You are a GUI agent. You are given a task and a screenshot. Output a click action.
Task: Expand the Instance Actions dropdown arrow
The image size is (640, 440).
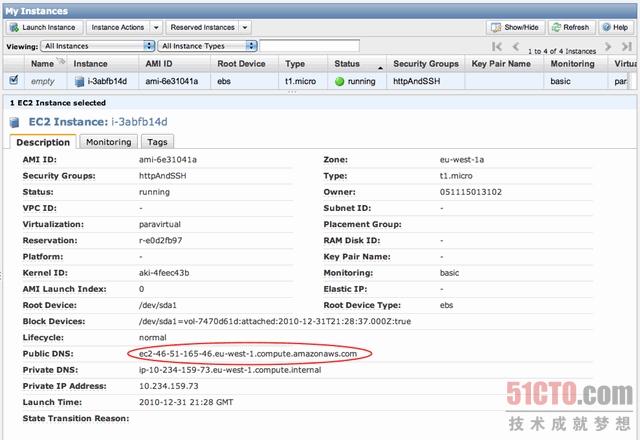[x=156, y=27]
